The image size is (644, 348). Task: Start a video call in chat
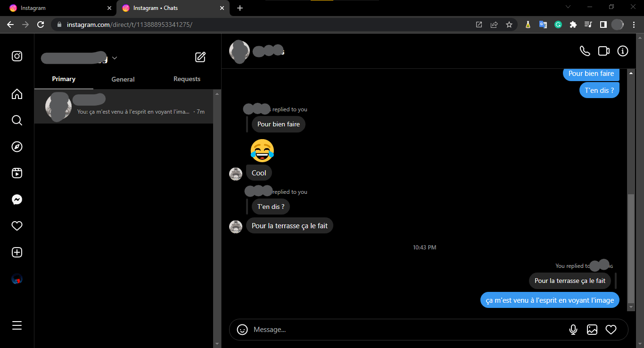pyautogui.click(x=604, y=51)
